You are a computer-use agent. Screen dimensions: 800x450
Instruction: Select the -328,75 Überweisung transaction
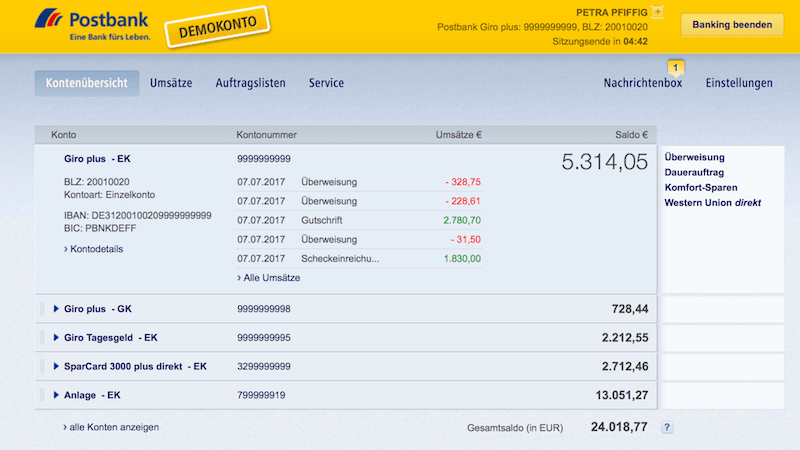[x=359, y=182]
